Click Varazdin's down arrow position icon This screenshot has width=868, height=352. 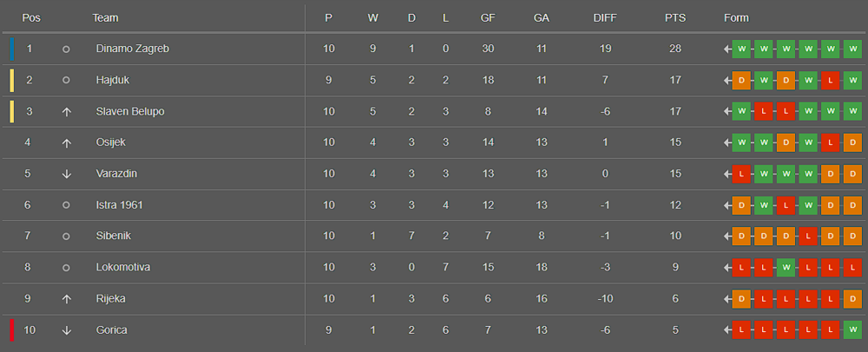(66, 174)
